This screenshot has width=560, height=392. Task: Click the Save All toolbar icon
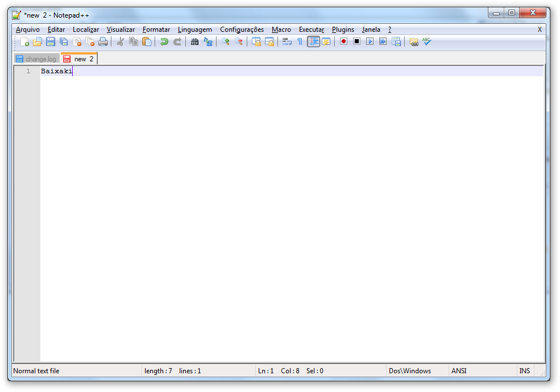click(64, 42)
